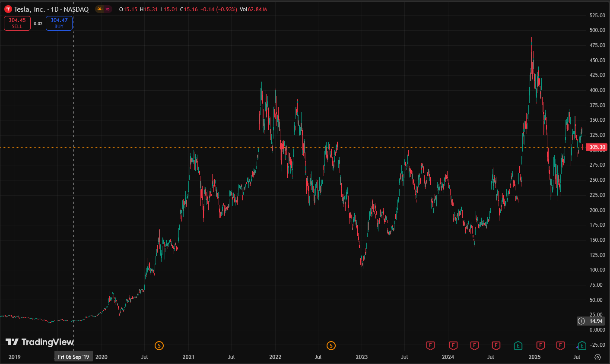The image size is (610, 364).
Task: Click the blue BUY button at 304.47
Action: [59, 23]
